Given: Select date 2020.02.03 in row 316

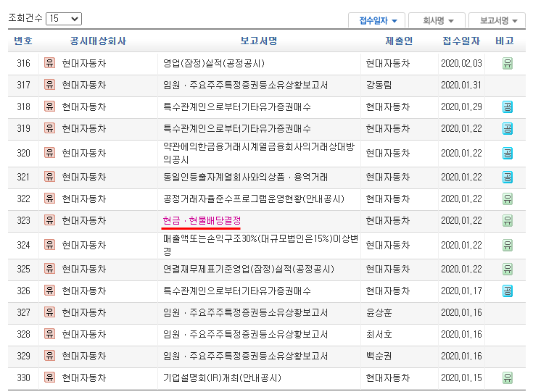Looking at the screenshot, I should pos(461,63).
